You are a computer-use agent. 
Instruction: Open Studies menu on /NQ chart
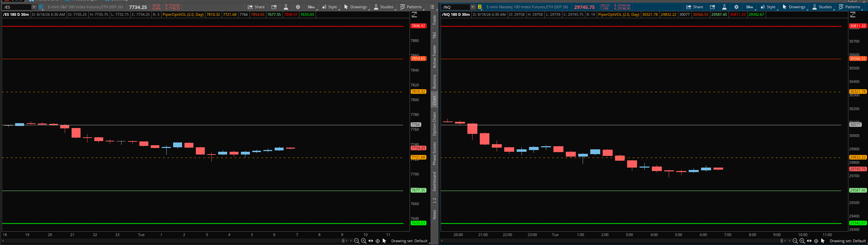[x=822, y=7]
